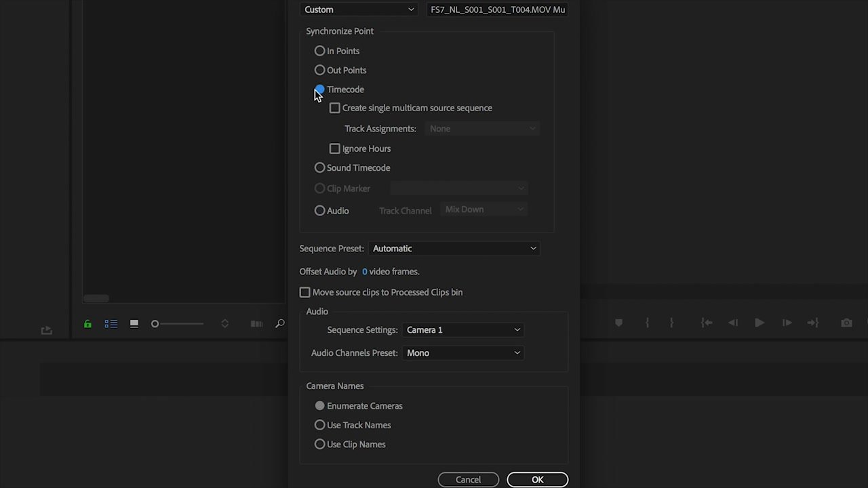Click the Export Frame camera icon
The height and width of the screenshot is (488, 868).
(846, 323)
